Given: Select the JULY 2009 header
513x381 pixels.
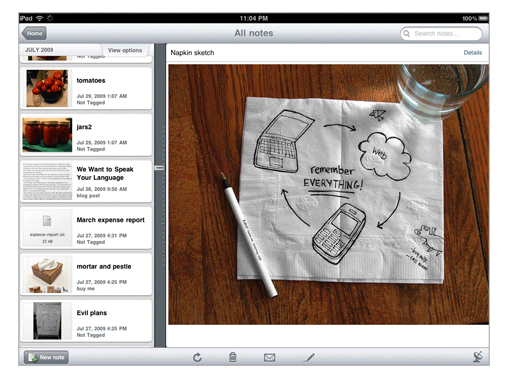Looking at the screenshot, I should (39, 50).
